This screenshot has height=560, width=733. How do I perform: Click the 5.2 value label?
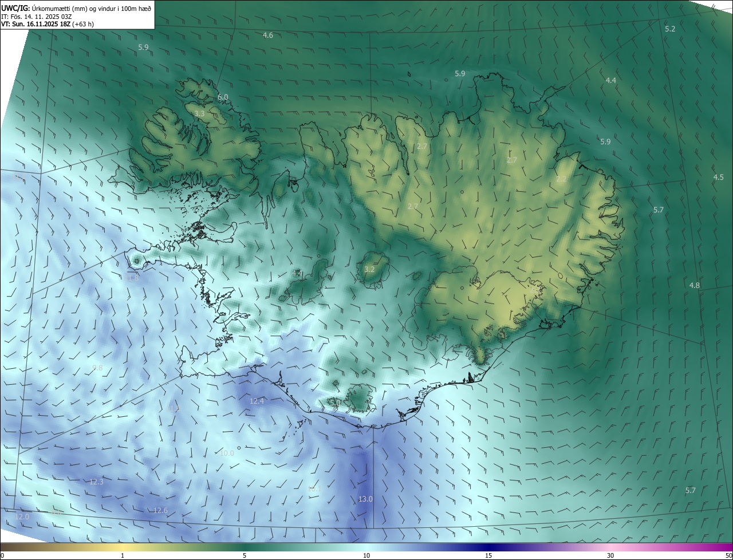point(670,29)
